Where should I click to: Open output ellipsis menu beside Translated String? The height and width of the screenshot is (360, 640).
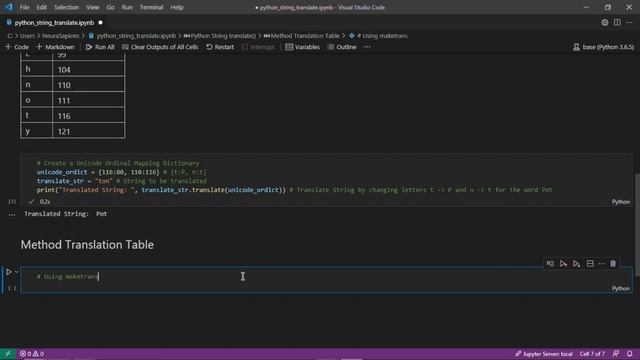(12, 214)
